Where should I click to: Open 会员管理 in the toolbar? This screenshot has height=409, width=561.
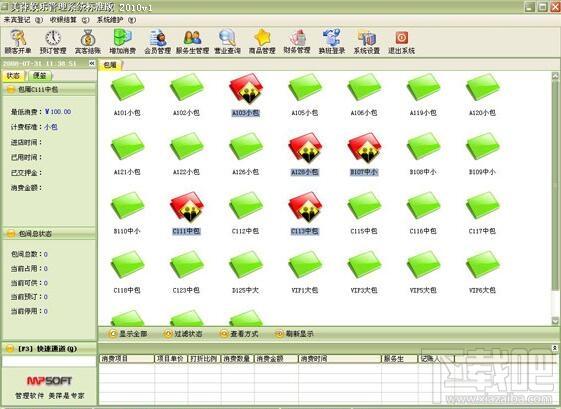[x=157, y=42]
